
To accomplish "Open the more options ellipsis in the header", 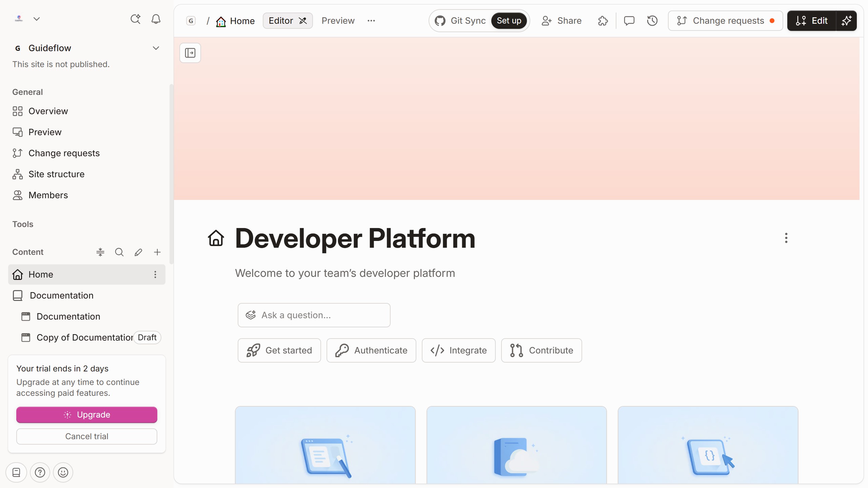I will click(x=371, y=21).
